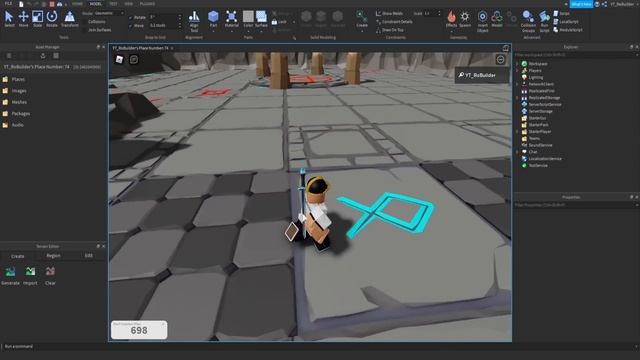
Task: Click the What's New button
Action: 581,4
